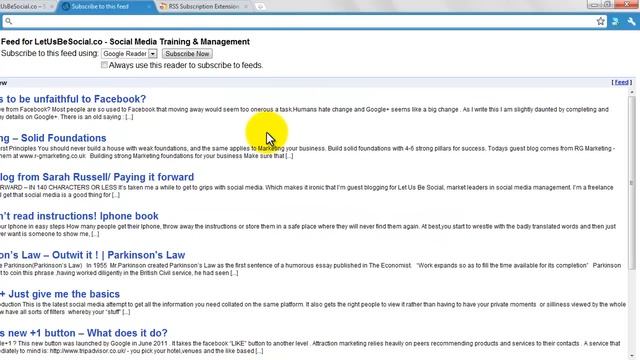
Task: Click the Subscribe Now button
Action: [187, 53]
